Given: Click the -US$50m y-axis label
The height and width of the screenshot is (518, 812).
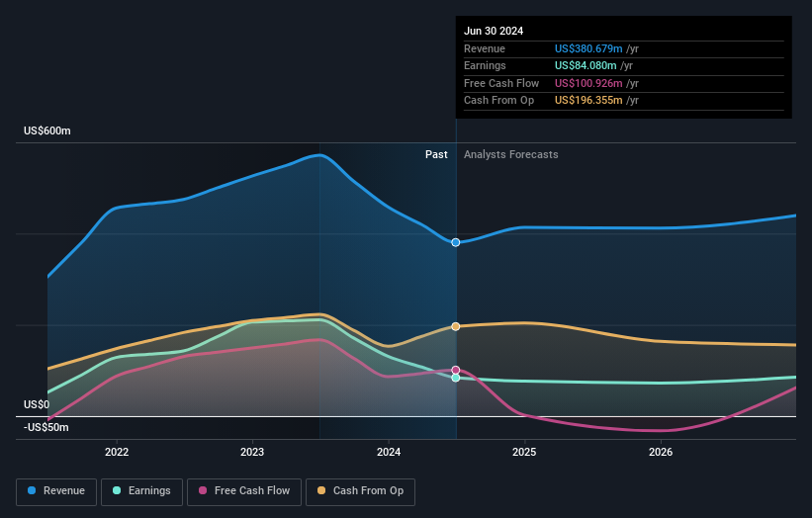Looking at the screenshot, I should 46,427.
